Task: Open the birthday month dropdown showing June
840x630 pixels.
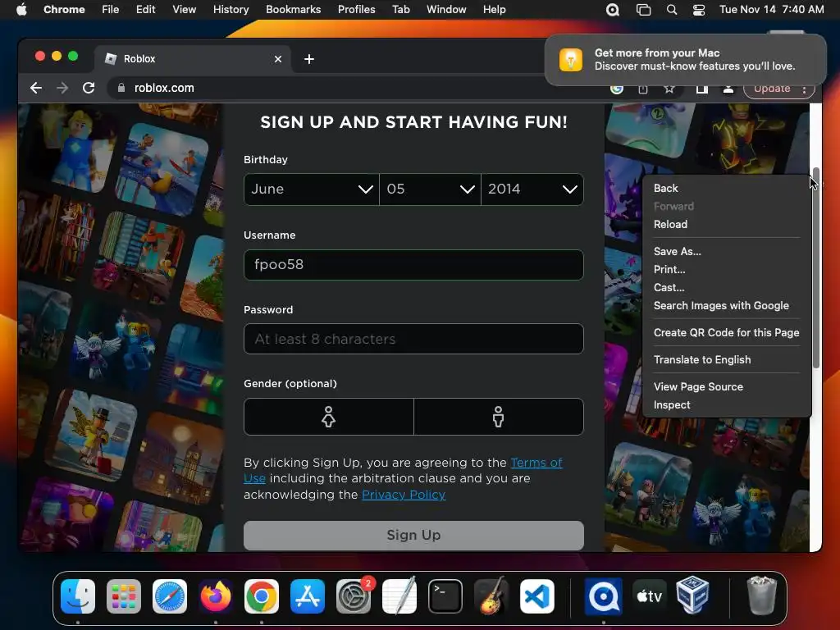Action: pos(311,189)
